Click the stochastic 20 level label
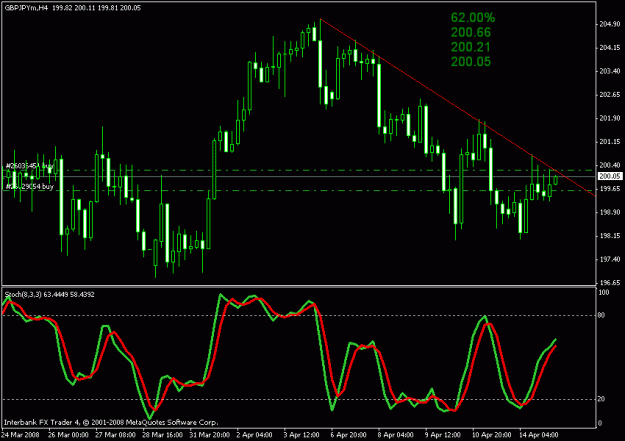Screen dimensions: 625x441 [x=602, y=399]
